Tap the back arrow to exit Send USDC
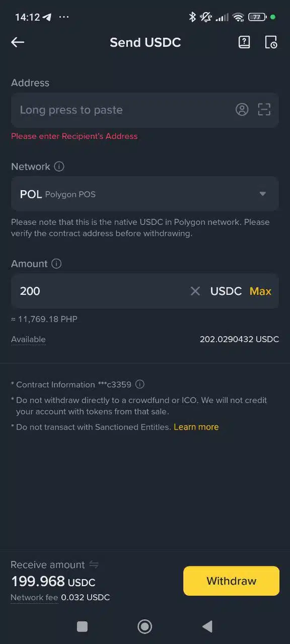Image resolution: width=290 pixels, height=644 pixels. point(17,42)
